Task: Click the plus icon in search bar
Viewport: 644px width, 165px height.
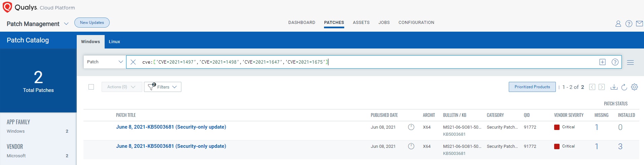Action: 602,62
